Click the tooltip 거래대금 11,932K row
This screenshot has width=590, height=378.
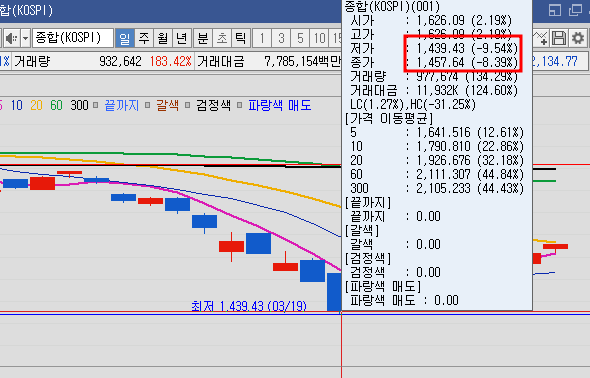(x=434, y=90)
